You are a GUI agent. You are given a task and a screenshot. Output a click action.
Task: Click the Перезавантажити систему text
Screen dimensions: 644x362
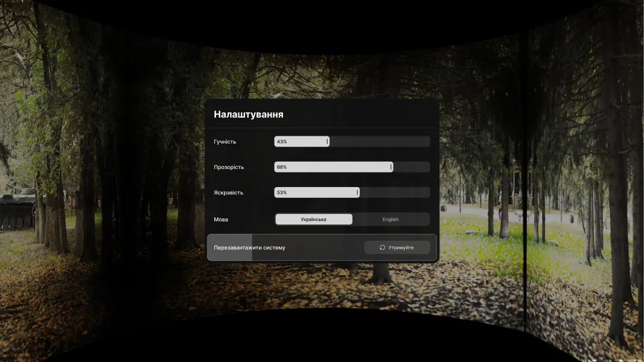click(249, 247)
